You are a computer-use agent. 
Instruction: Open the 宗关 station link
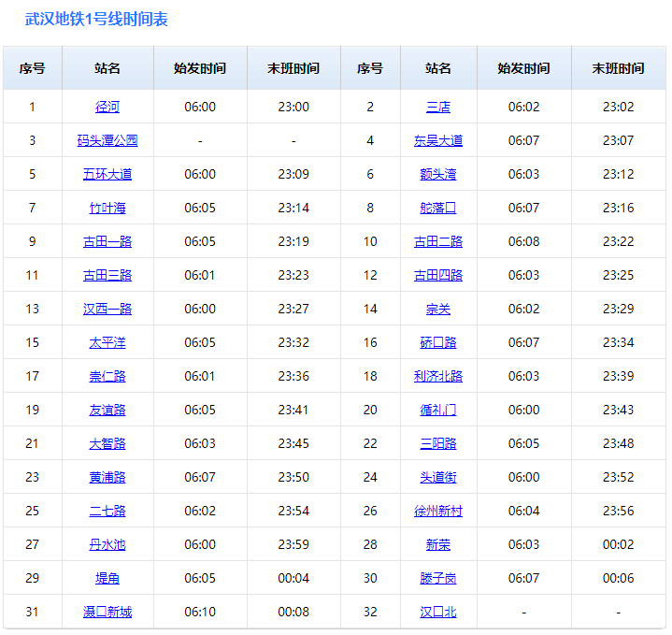point(438,309)
